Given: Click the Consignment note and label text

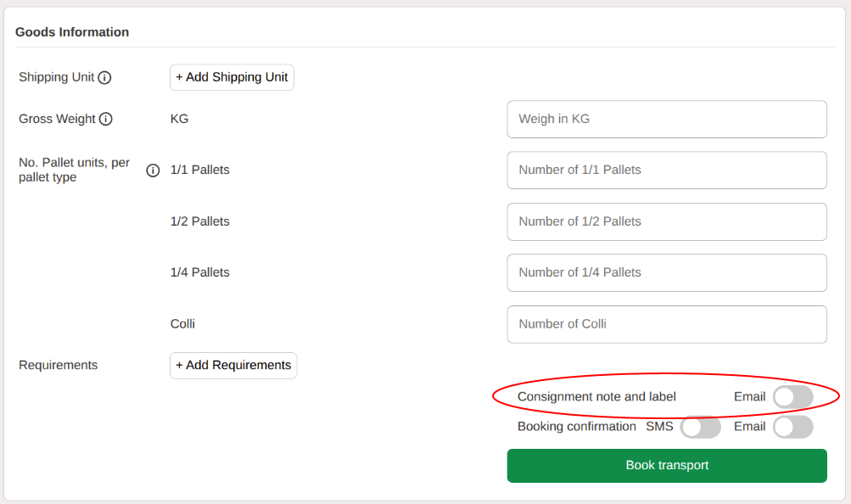Looking at the screenshot, I should 596,397.
